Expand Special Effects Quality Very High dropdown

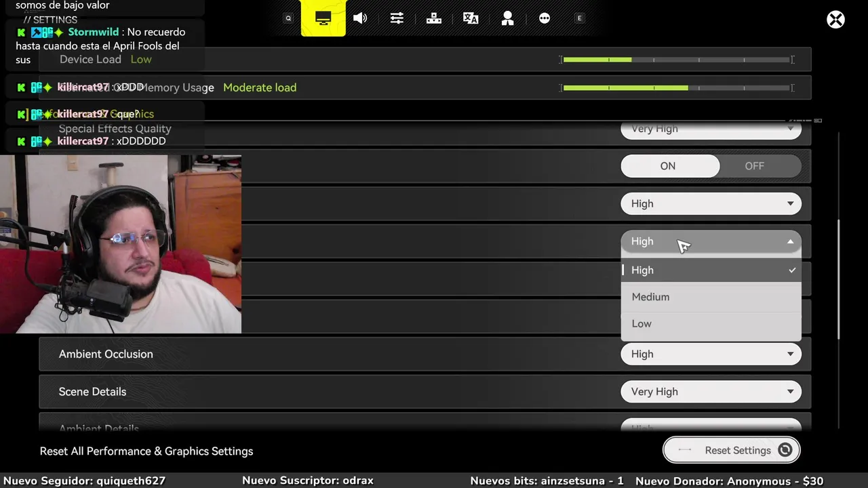click(711, 129)
